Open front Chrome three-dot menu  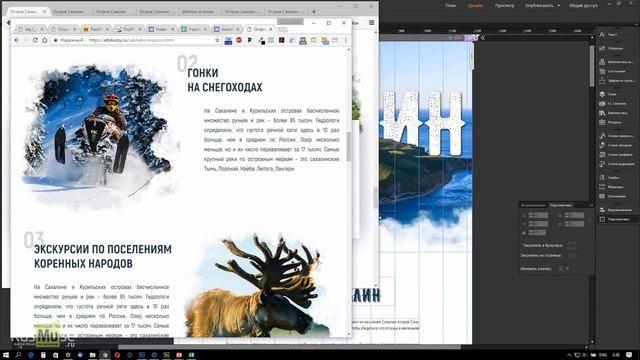(346, 40)
